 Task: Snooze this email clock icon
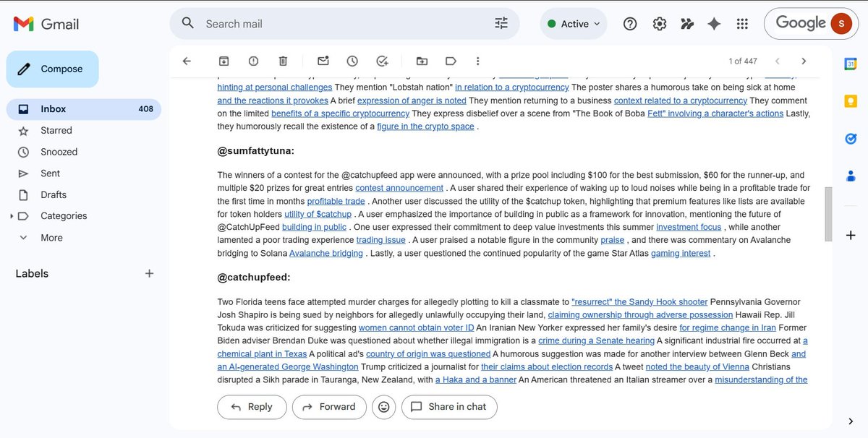pyautogui.click(x=352, y=61)
